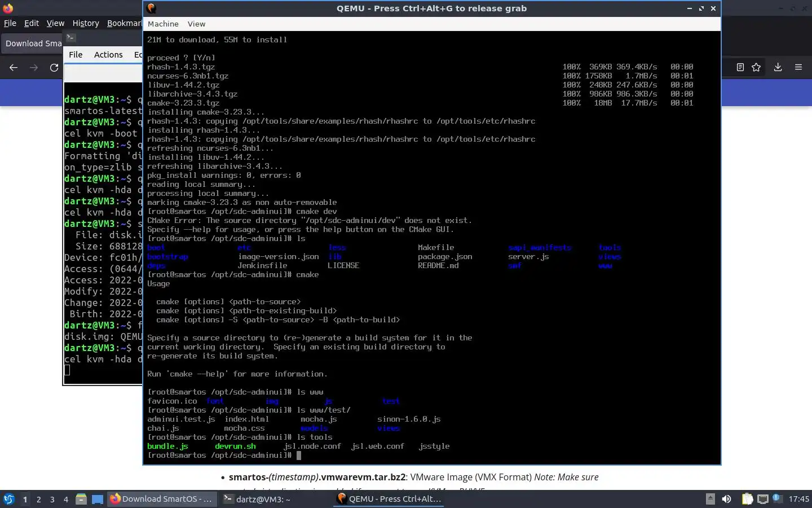Screen dimensions: 812x508
Task: Switch to workspace 2
Action: pos(38,499)
